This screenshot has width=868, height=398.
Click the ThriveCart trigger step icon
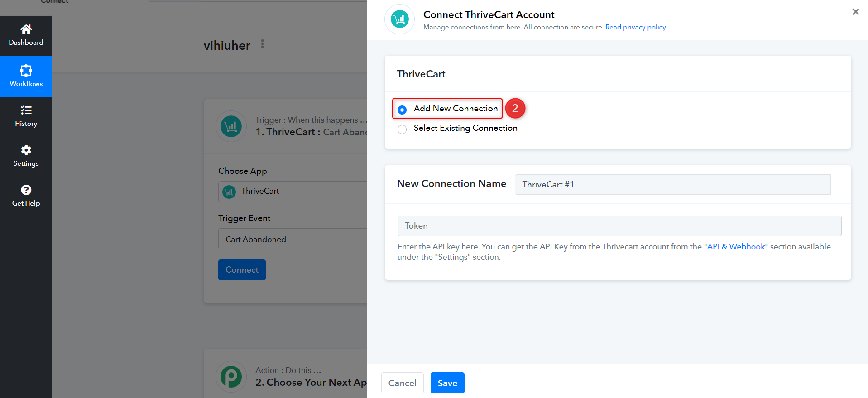pos(231,126)
